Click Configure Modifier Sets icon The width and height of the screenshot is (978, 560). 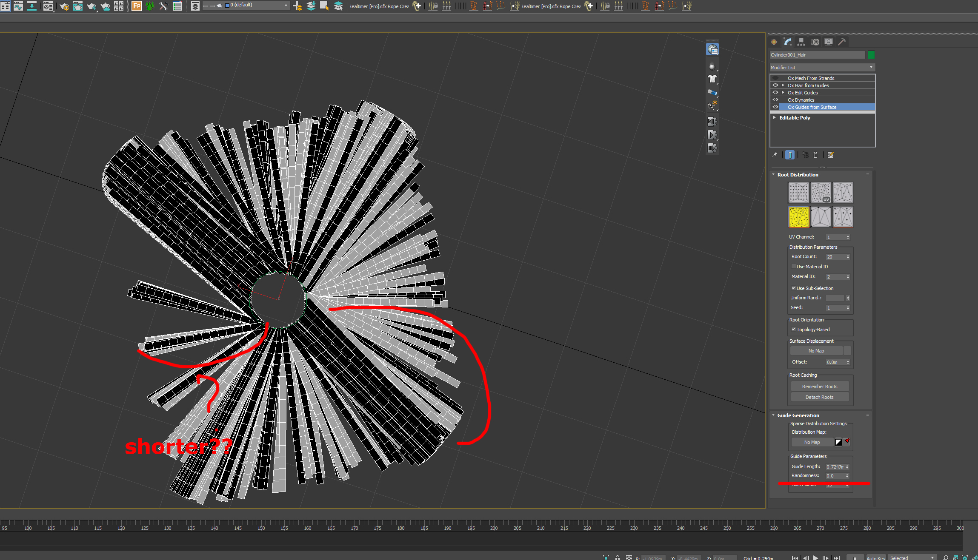[x=830, y=155]
